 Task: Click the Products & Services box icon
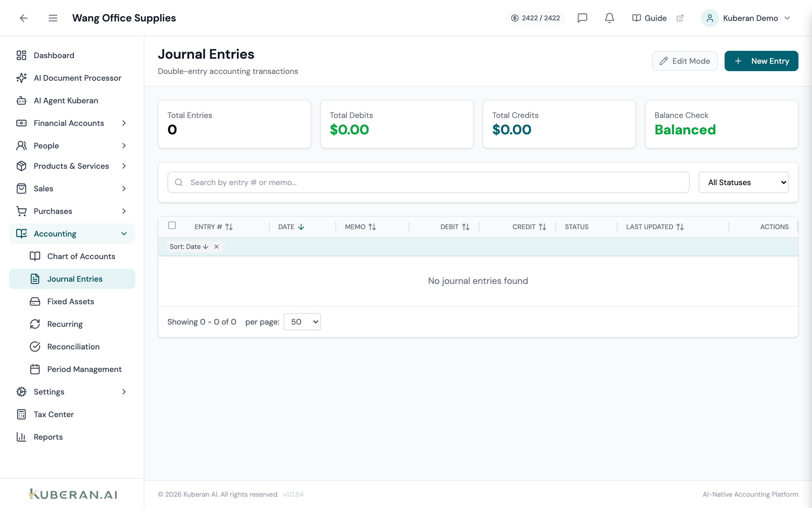(21, 166)
